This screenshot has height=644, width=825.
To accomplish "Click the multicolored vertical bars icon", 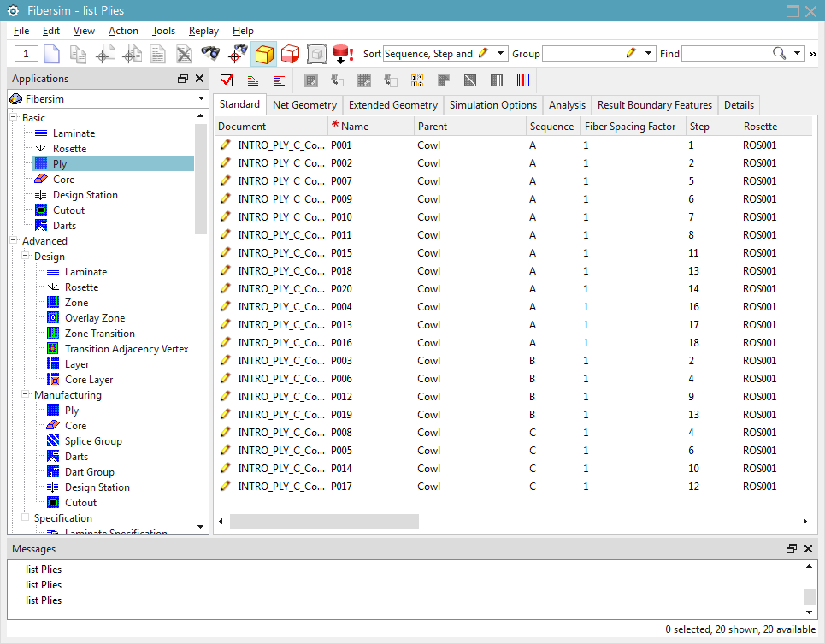I will click(523, 80).
